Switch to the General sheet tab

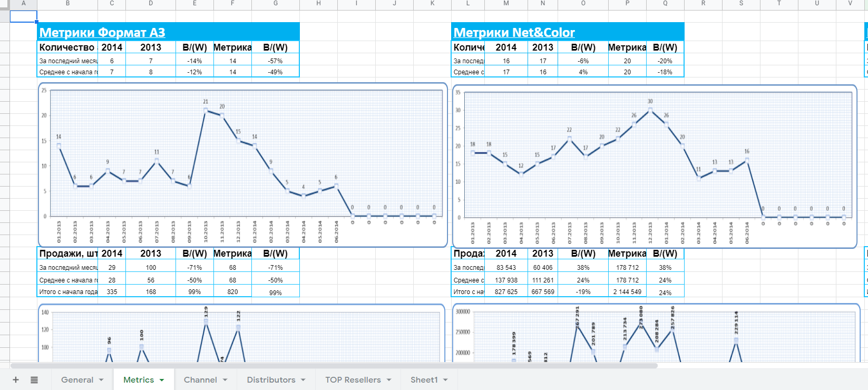click(x=77, y=380)
